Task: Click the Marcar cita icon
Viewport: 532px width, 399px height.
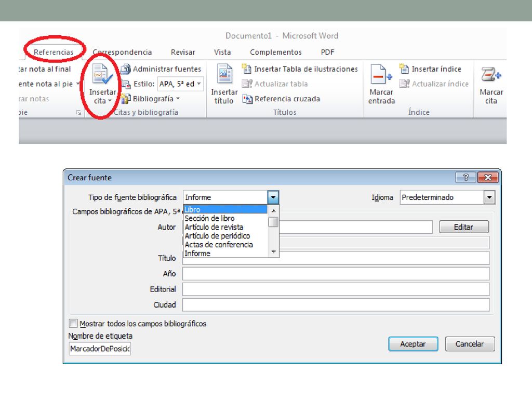Action: pyautogui.click(x=491, y=74)
